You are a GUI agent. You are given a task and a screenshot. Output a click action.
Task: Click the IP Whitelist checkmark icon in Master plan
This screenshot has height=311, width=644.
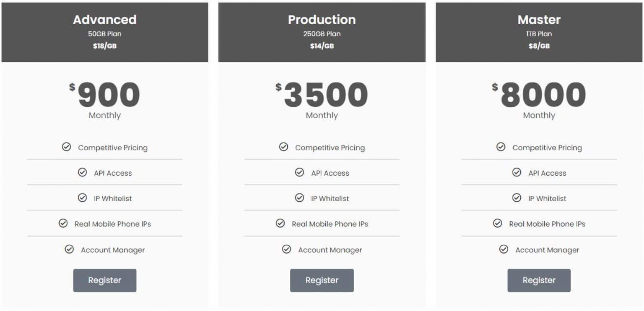pyautogui.click(x=517, y=198)
